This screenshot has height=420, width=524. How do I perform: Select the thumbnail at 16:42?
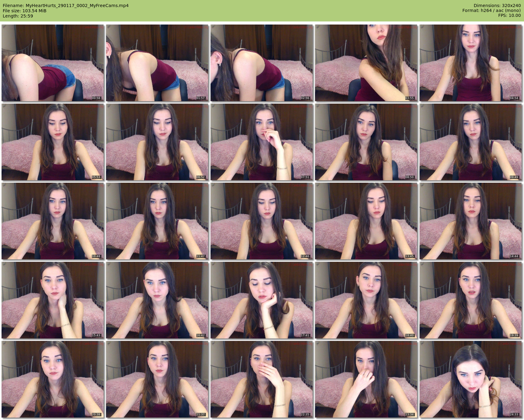point(157,300)
